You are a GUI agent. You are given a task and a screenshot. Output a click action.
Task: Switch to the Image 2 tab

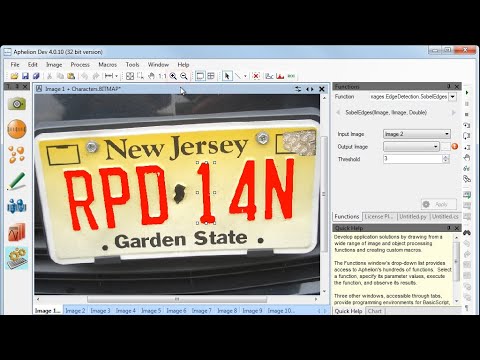pyautogui.click(x=75, y=311)
